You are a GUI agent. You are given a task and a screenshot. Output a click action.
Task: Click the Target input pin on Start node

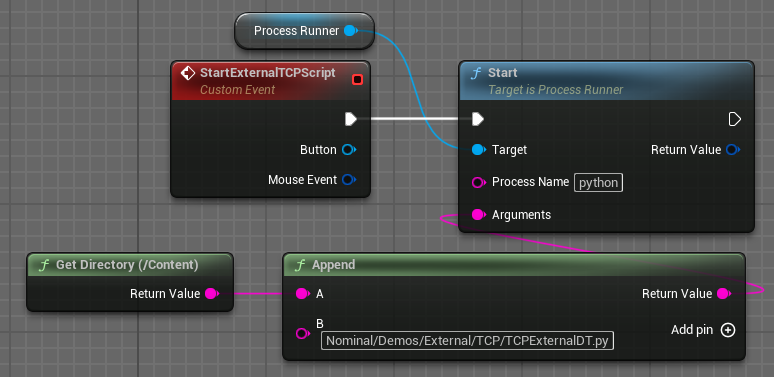(478, 150)
